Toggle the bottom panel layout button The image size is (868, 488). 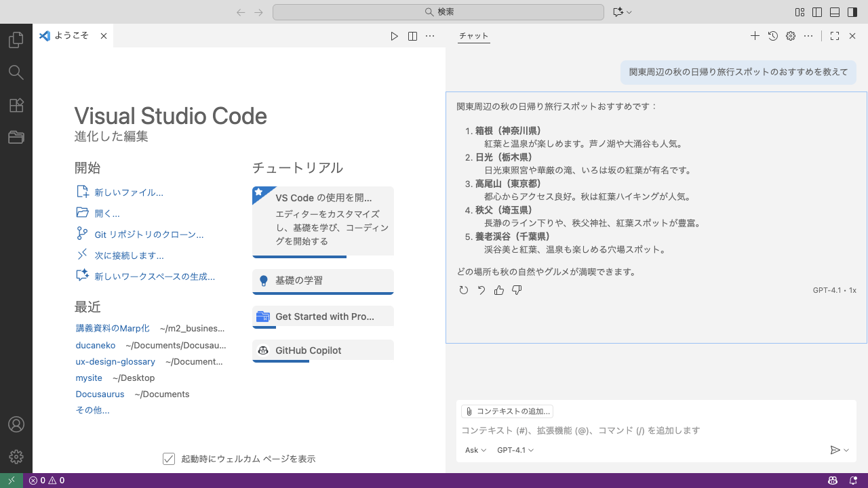tap(835, 12)
